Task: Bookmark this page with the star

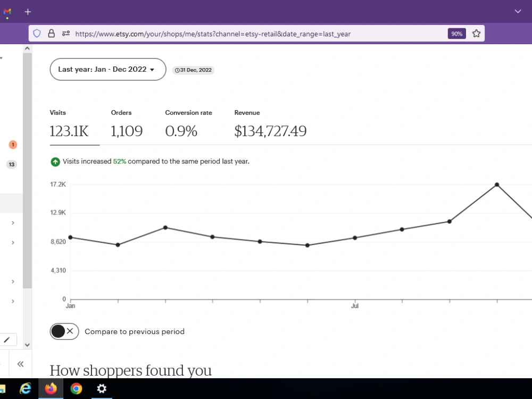Action: click(x=476, y=33)
